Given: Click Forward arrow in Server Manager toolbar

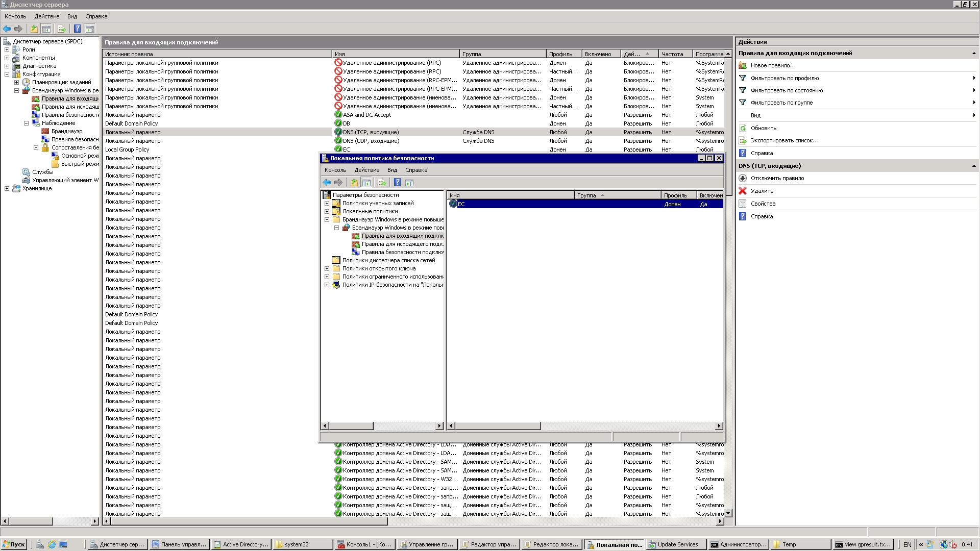Looking at the screenshot, I should [x=18, y=29].
